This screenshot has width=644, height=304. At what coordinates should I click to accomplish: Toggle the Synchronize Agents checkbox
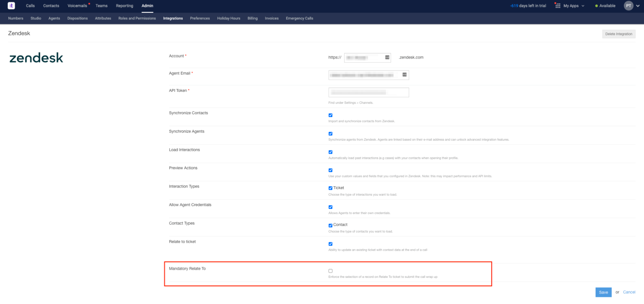(330, 133)
